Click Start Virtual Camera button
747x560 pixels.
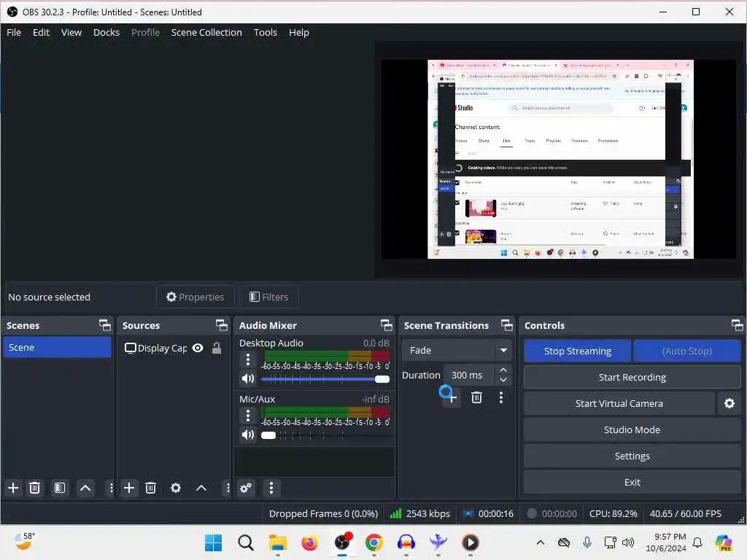[x=619, y=403]
